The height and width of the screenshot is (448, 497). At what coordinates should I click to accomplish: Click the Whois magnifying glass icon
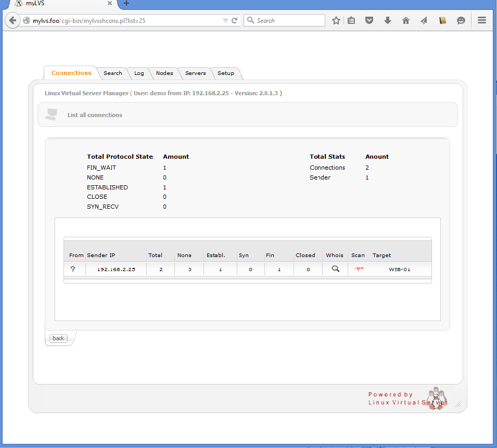(335, 269)
